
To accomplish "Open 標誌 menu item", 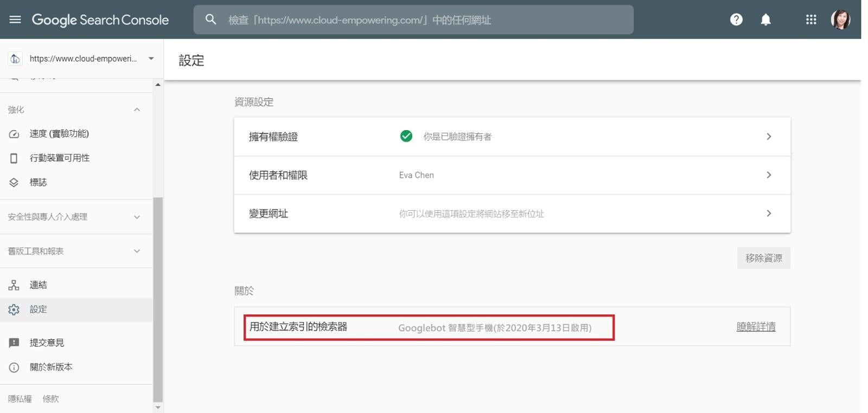I will 76,183.
